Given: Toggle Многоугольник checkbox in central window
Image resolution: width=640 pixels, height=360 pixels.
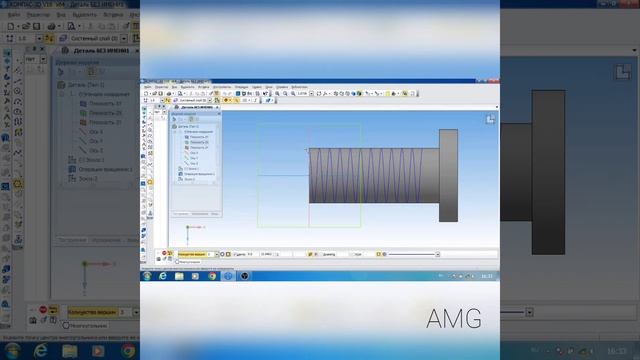Looking at the screenshot, I should point(177,262).
